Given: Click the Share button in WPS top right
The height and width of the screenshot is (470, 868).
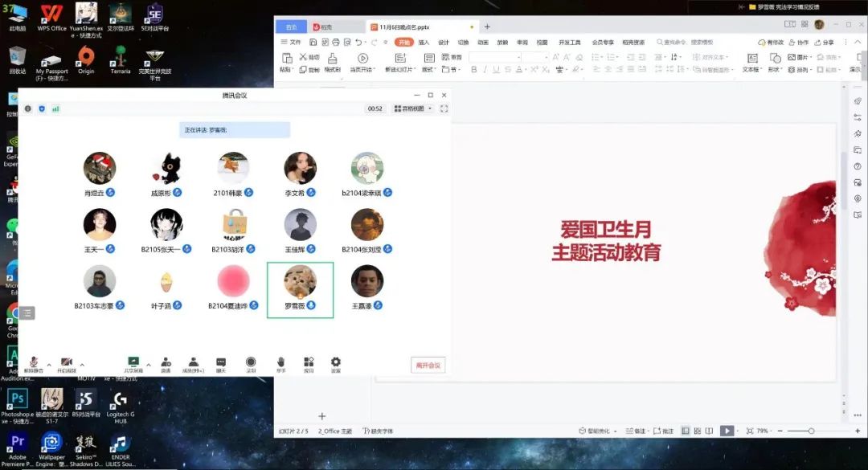Looking at the screenshot, I should (x=824, y=43).
